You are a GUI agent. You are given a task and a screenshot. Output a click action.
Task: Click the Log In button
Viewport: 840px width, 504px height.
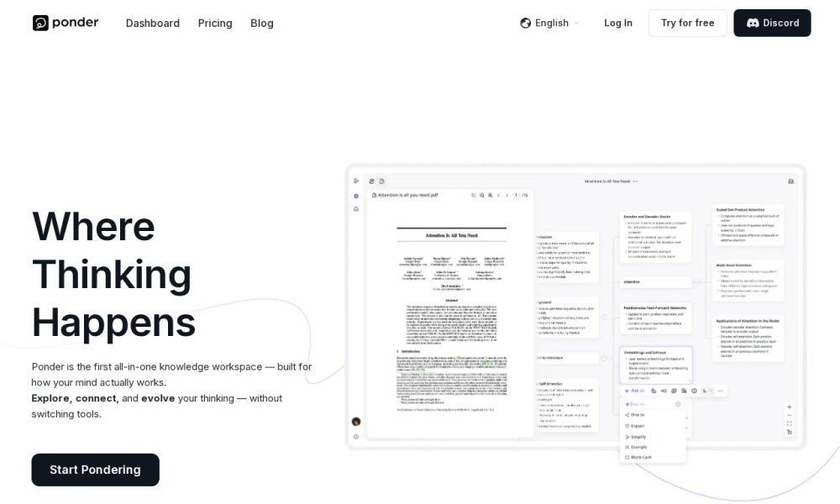617,23
